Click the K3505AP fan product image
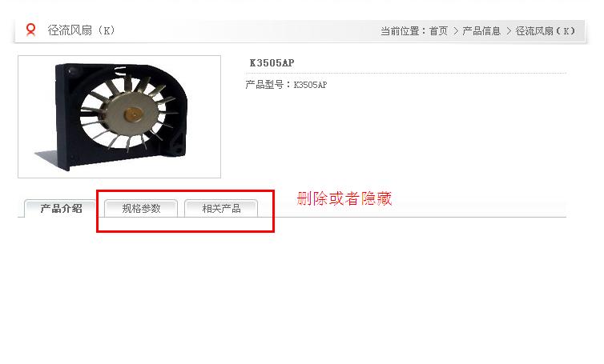 (x=119, y=117)
